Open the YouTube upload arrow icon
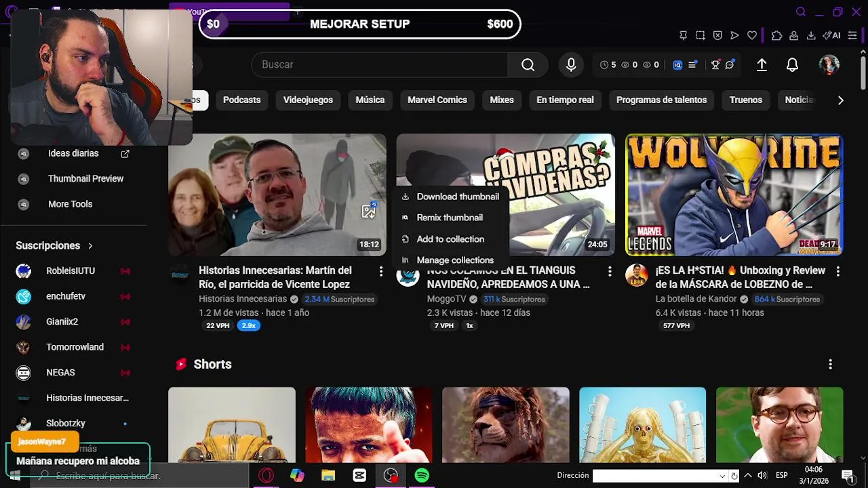The image size is (868, 488). pyautogui.click(x=762, y=64)
